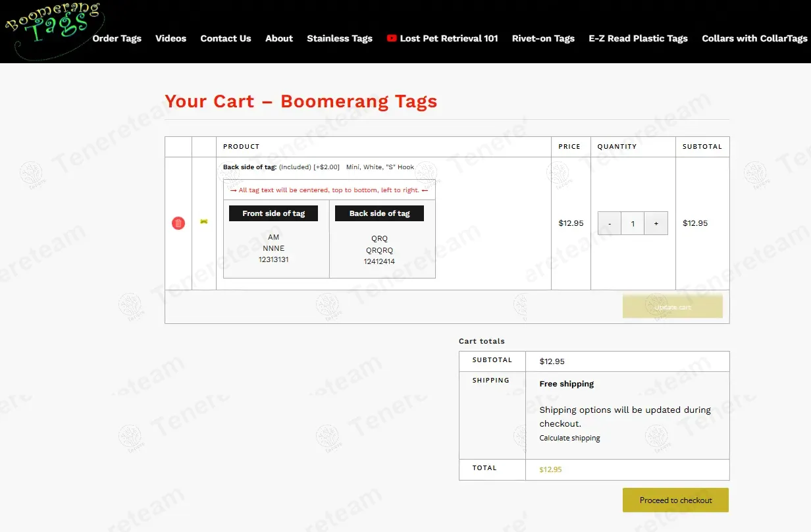Image resolution: width=811 pixels, height=532 pixels.
Task: Click the yellow tag product thumbnail
Action: (204, 222)
